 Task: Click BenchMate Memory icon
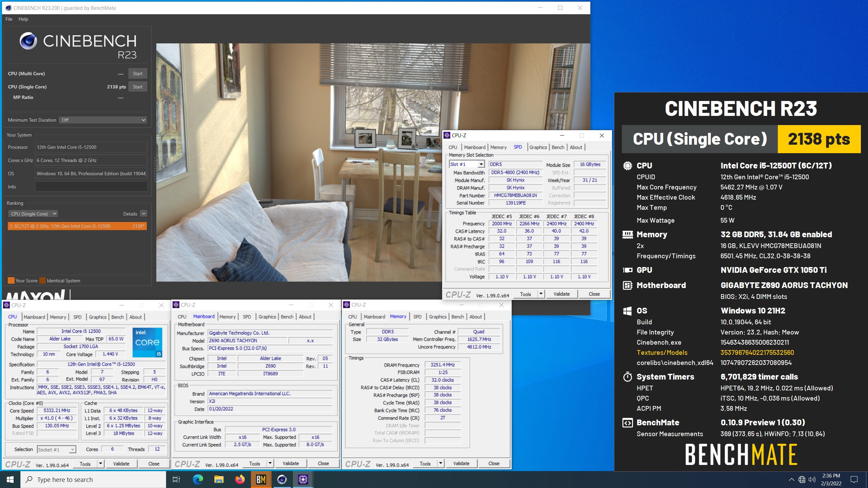click(627, 235)
